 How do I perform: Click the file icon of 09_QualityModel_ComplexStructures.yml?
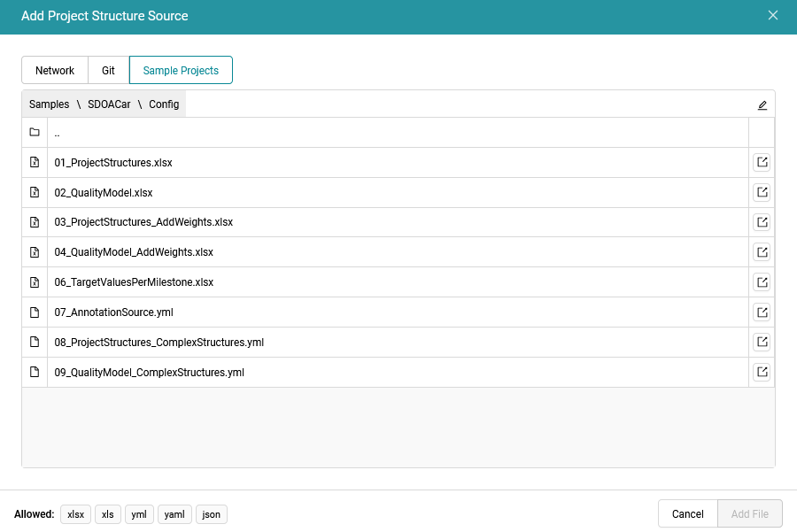(35, 372)
